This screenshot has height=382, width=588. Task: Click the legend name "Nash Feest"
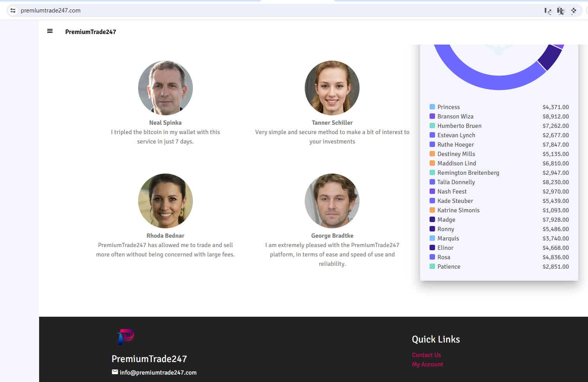click(452, 192)
